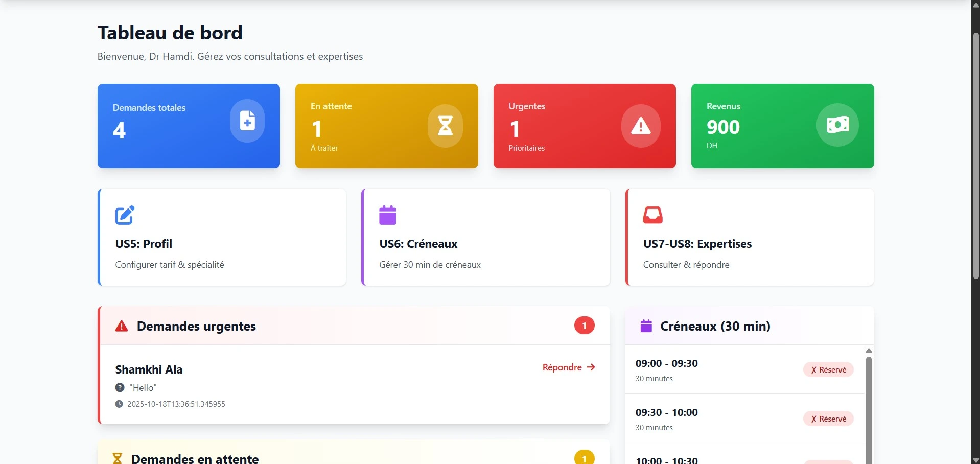
Task: Click the red inbox icon above US7-US8: Expertises
Action: point(653,215)
